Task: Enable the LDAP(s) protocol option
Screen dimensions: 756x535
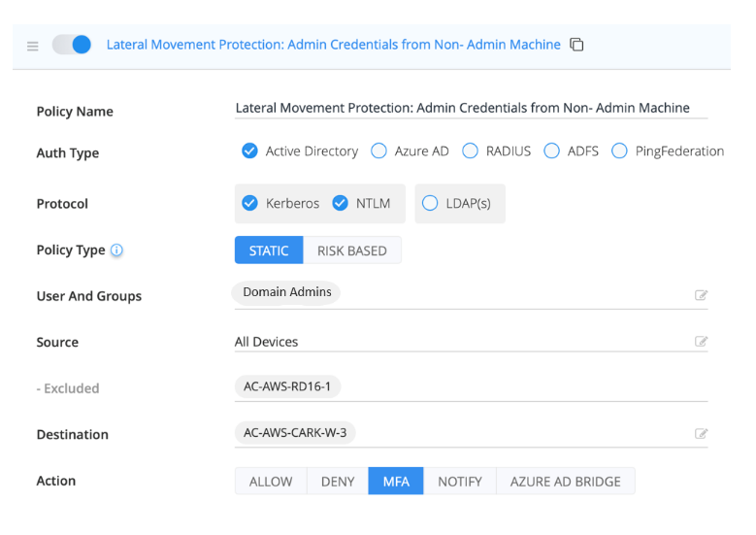Action: (430, 203)
